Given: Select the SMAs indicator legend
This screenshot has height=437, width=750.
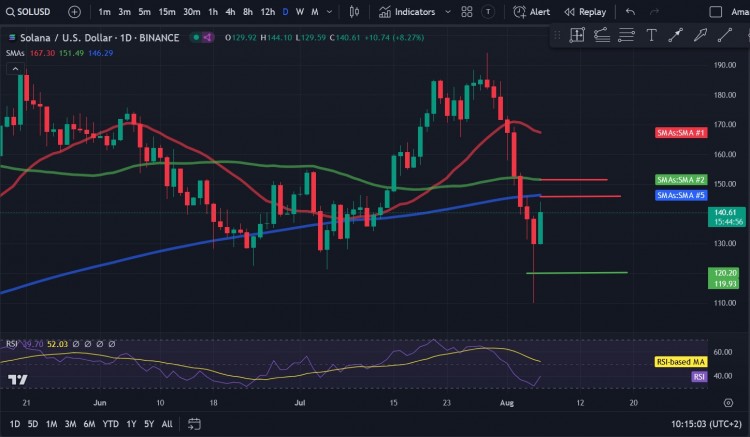Looking at the screenshot, I should click(15, 53).
